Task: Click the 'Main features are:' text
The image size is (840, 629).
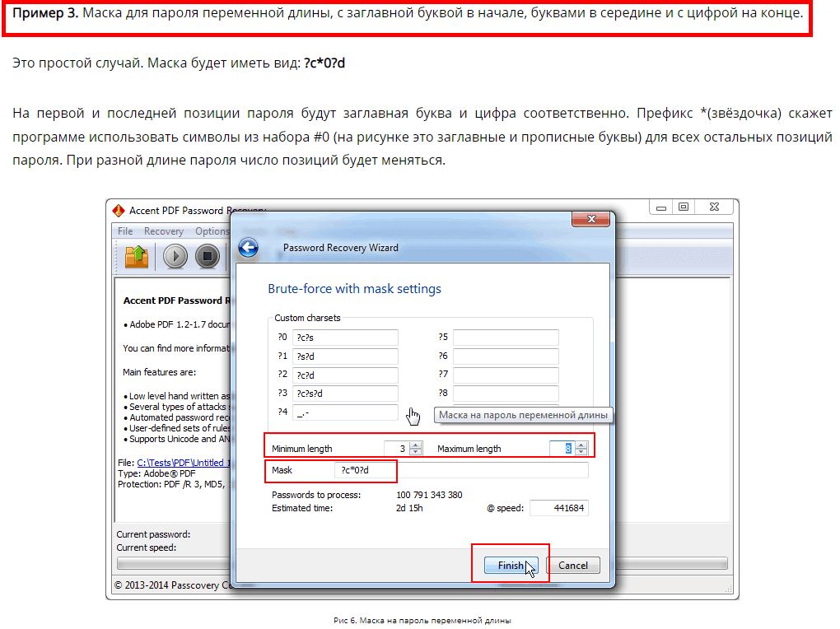Action: pyautogui.click(x=159, y=372)
